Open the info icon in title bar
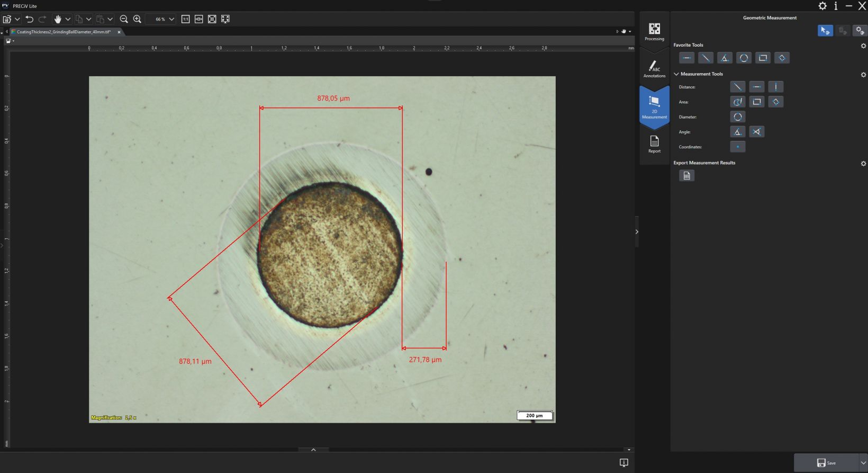The image size is (868, 473). [x=836, y=6]
